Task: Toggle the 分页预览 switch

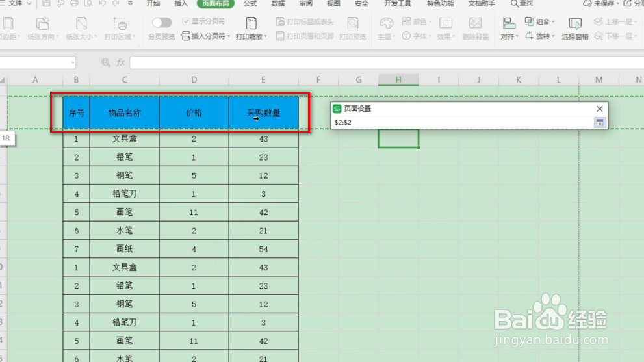Action: coord(161,23)
